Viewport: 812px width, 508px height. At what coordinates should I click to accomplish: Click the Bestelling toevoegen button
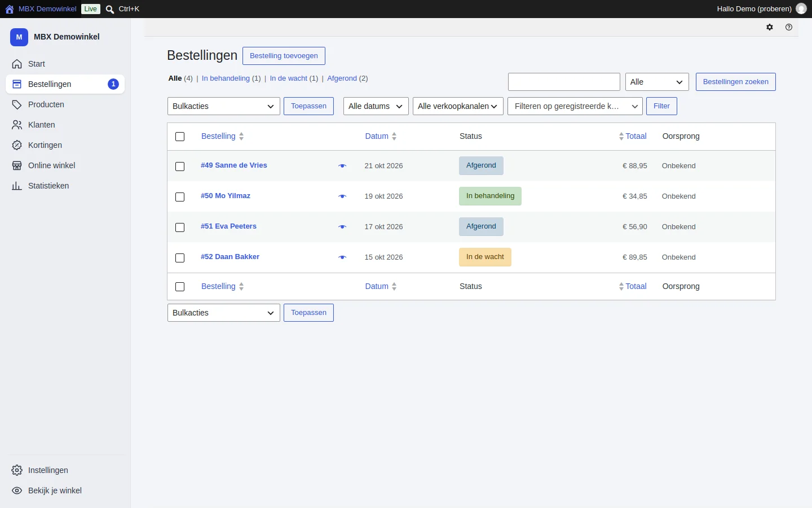[284, 56]
